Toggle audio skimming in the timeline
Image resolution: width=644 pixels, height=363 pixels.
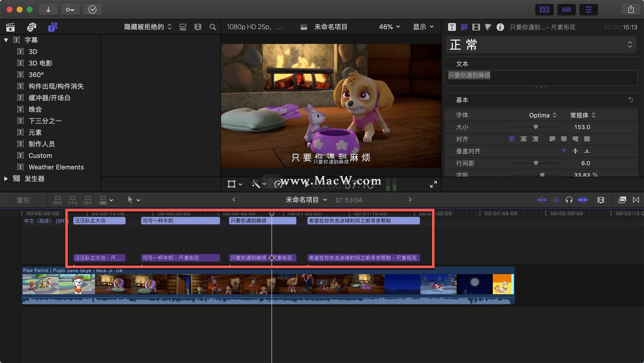point(555,200)
